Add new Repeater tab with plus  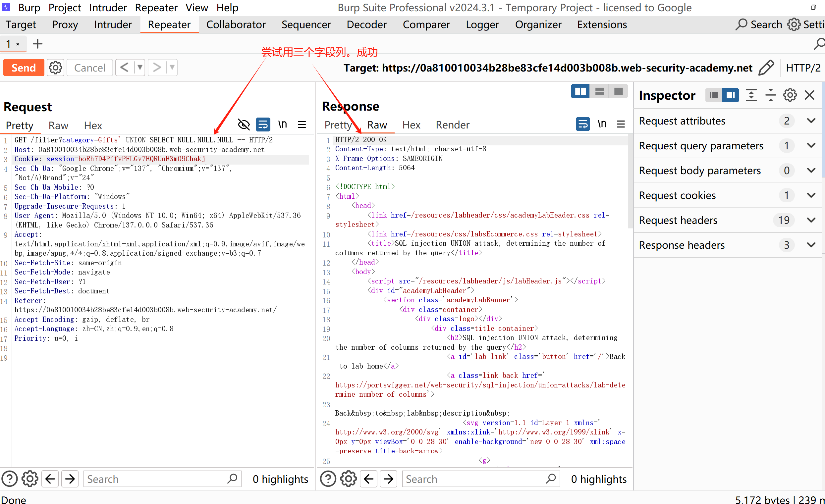(37, 44)
